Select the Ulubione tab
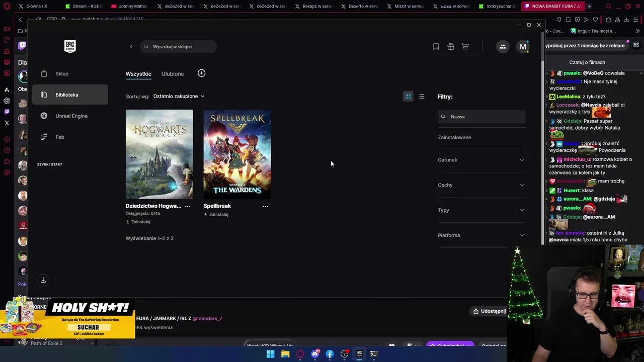 click(173, 74)
